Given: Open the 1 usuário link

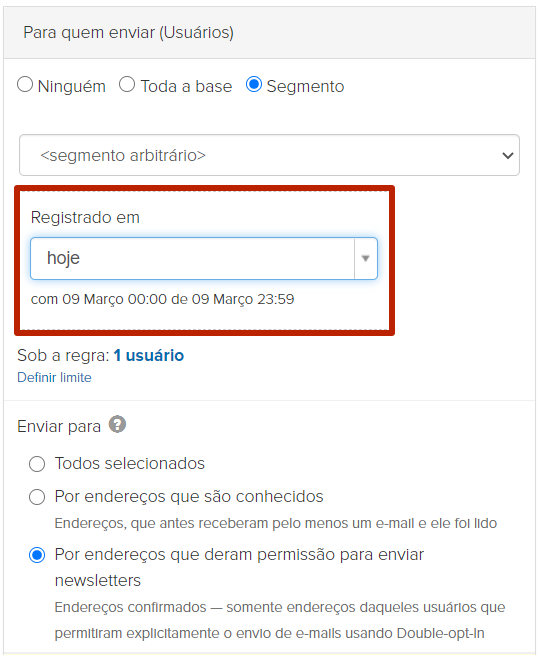Looking at the screenshot, I should point(149,356).
